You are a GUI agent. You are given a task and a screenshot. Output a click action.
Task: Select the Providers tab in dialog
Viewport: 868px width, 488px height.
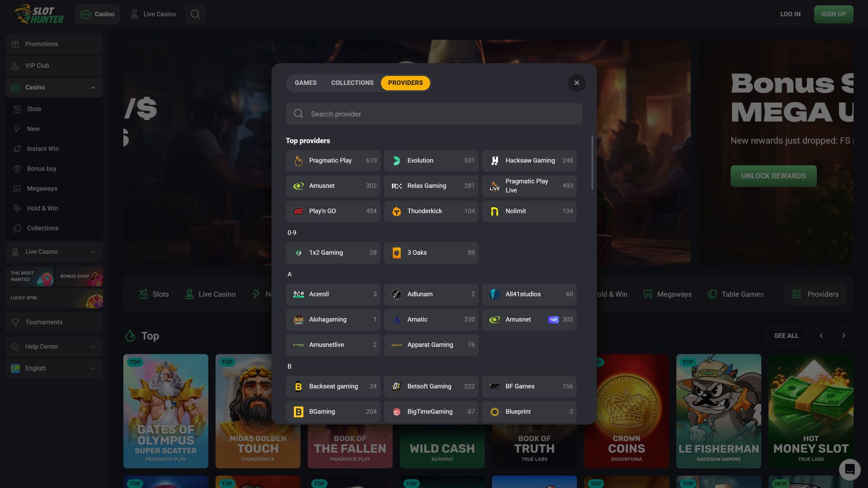[x=405, y=83]
